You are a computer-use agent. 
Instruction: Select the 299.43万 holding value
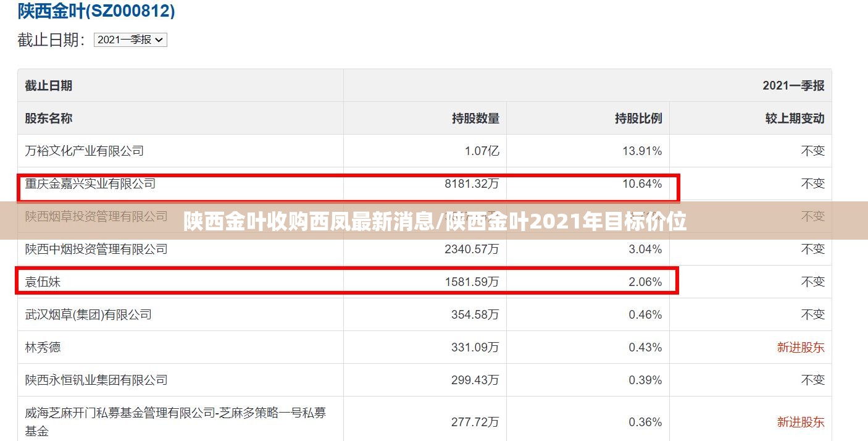coord(475,380)
